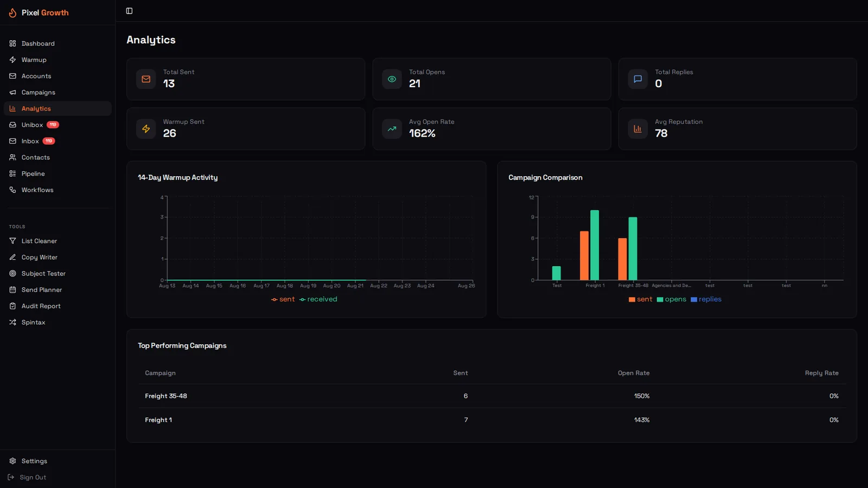Toggle opens legend in Campaign Comparison

coord(671,299)
